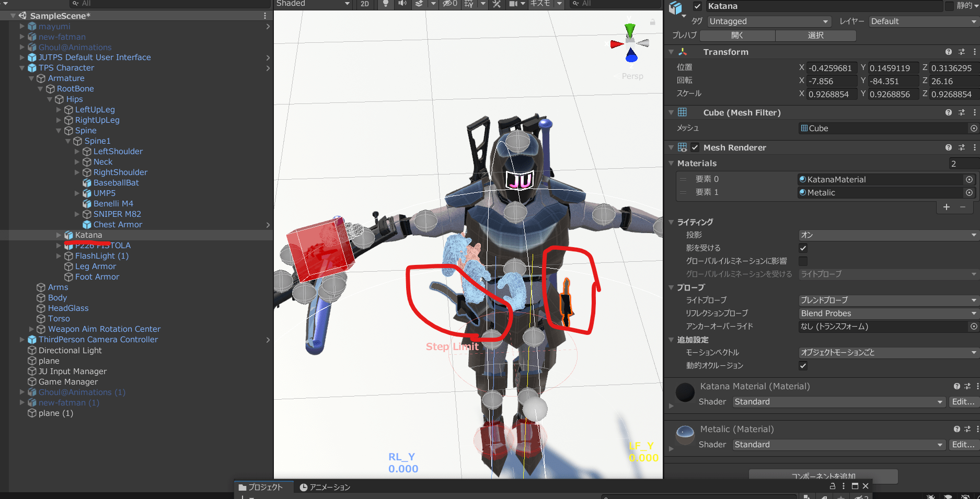This screenshot has width=980, height=499.
Task: Toggle scene audio speaker icon
Action: (402, 4)
